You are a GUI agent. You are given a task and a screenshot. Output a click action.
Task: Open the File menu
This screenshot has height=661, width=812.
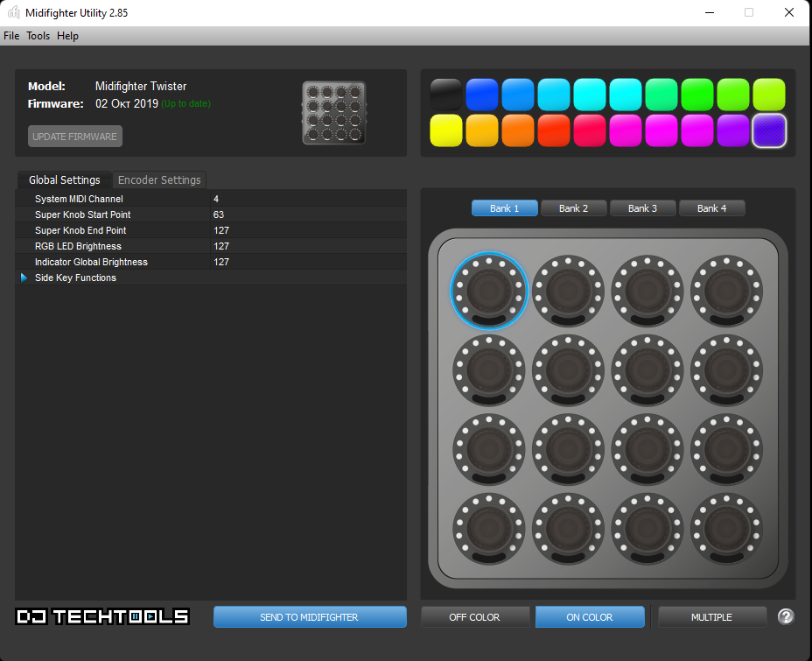click(11, 36)
